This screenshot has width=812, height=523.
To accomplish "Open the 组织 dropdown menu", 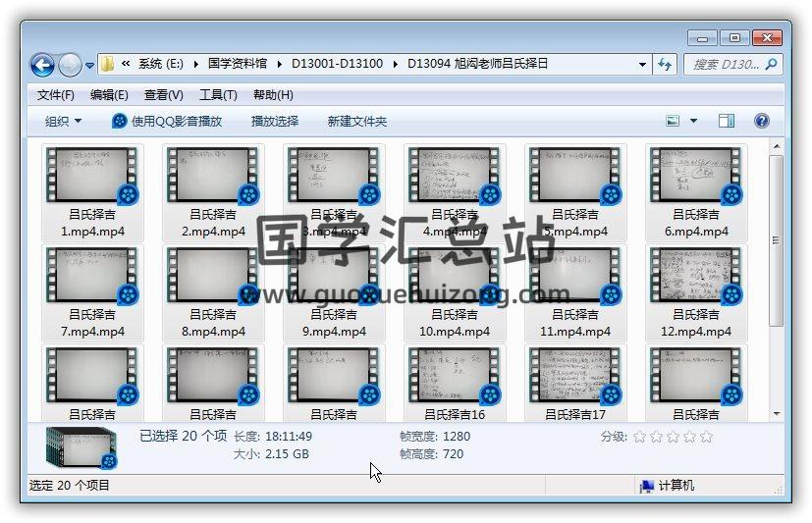I will pos(63,122).
